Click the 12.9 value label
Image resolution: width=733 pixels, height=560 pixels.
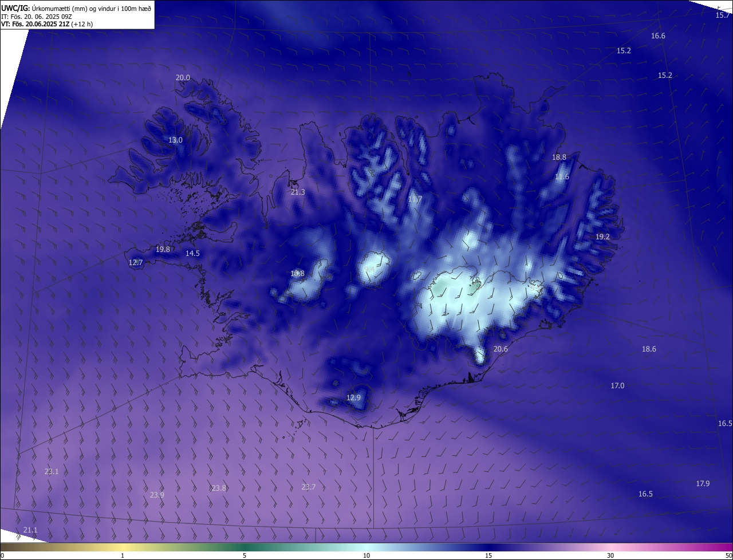[353, 398]
